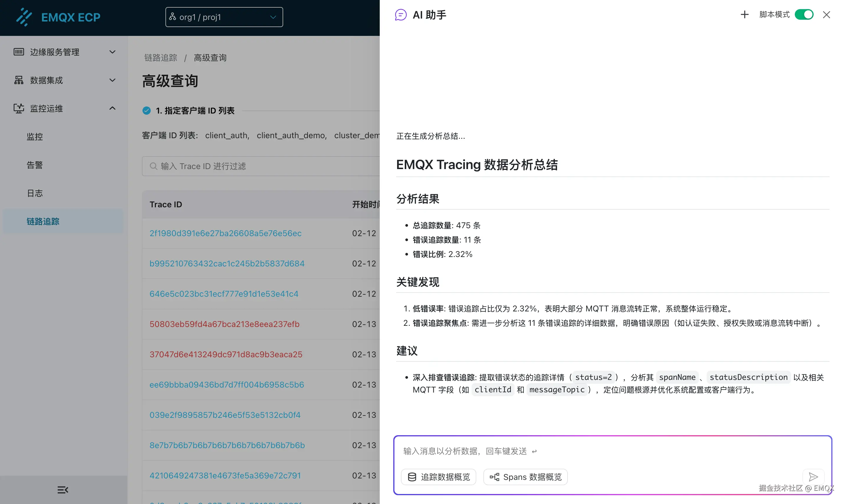Click the monitoring operations icon
This screenshot has height=504, width=846.
click(x=19, y=108)
